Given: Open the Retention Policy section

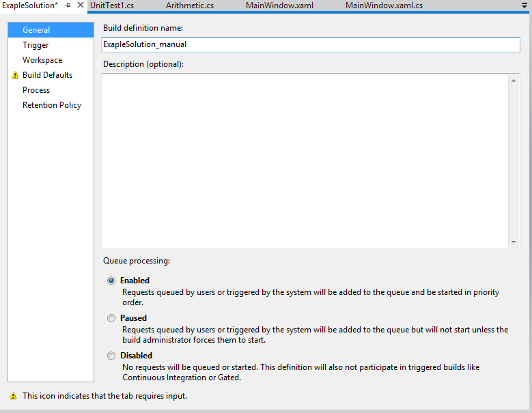Looking at the screenshot, I should click(x=51, y=105).
